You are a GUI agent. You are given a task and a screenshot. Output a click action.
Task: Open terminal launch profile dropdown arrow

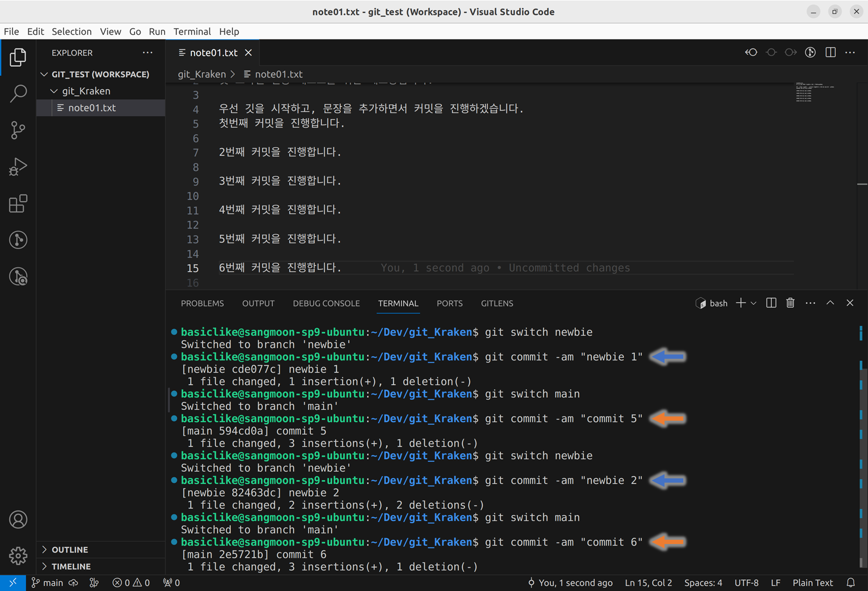point(753,303)
